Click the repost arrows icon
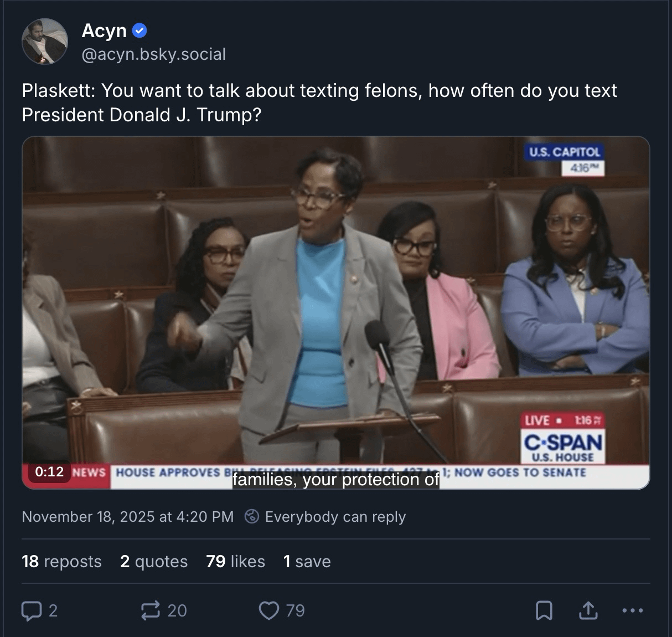 point(151,610)
